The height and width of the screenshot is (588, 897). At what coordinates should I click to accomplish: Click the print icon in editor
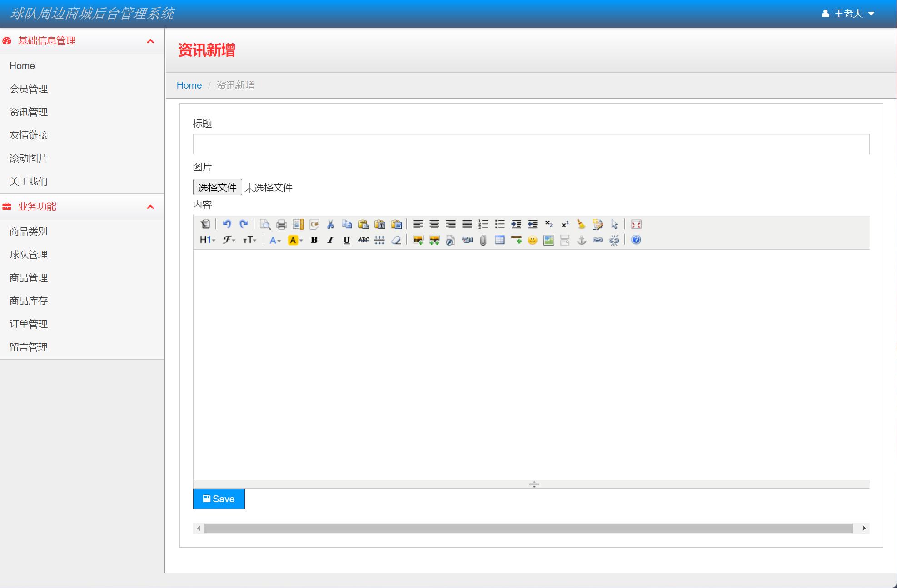click(x=281, y=224)
